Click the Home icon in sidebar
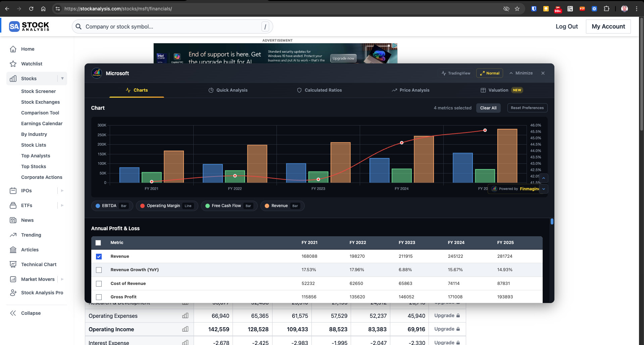The image size is (644, 345). pos(13,49)
